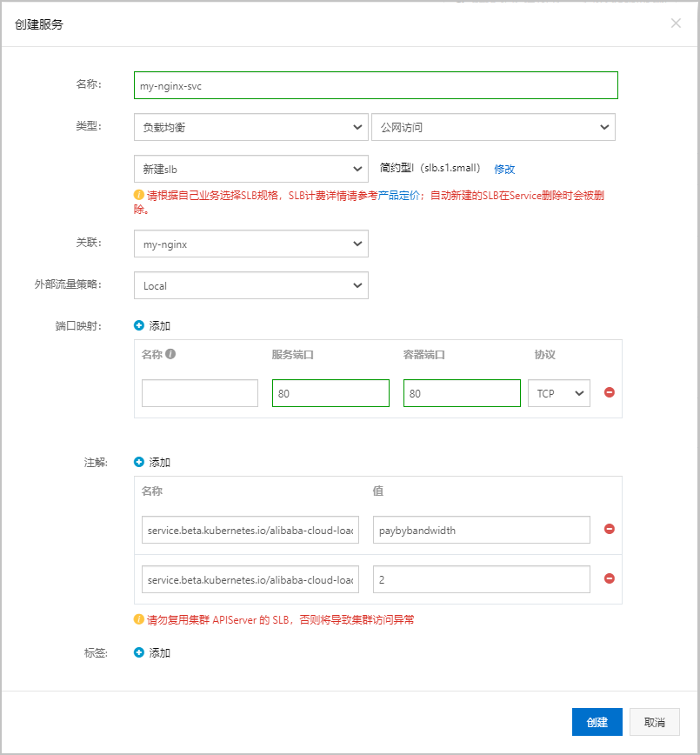
Task: Click the plus icon to add label
Action: pyautogui.click(x=138, y=652)
